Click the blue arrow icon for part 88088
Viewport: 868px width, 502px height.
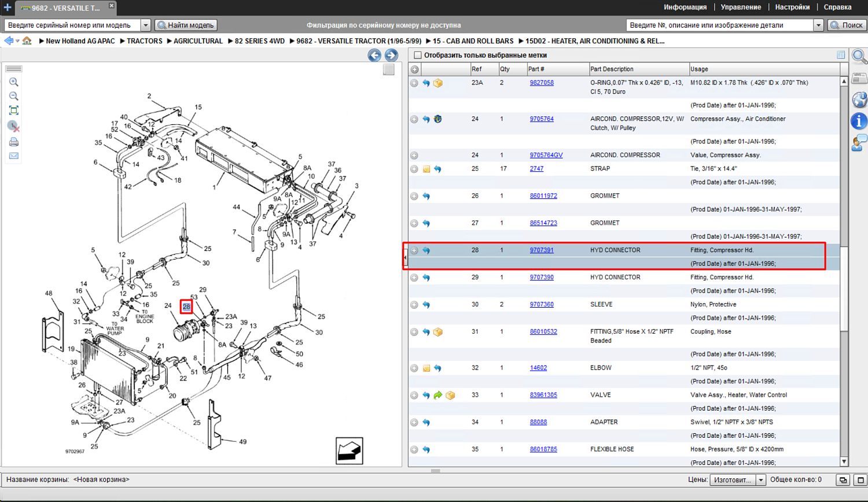tap(426, 423)
